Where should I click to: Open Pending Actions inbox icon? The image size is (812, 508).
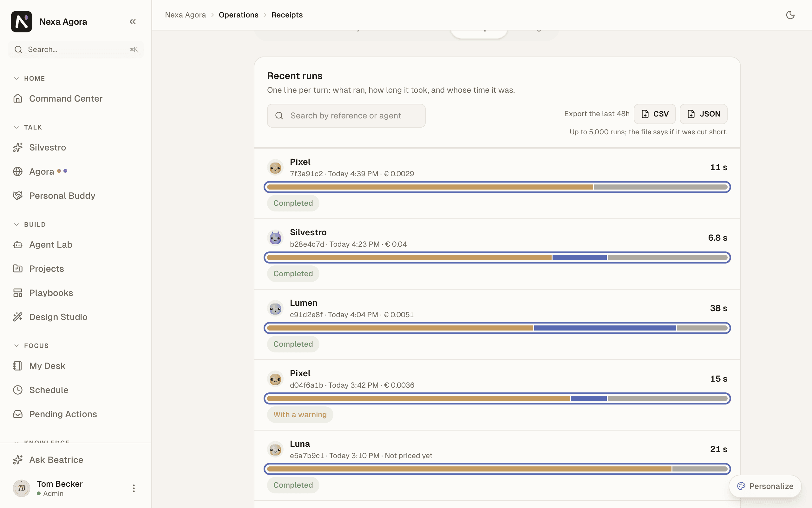pyautogui.click(x=18, y=414)
